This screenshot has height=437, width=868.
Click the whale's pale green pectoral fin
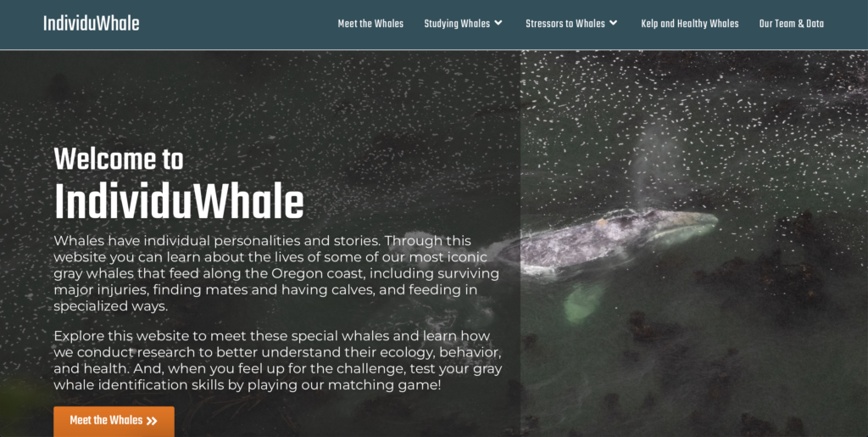(582, 304)
